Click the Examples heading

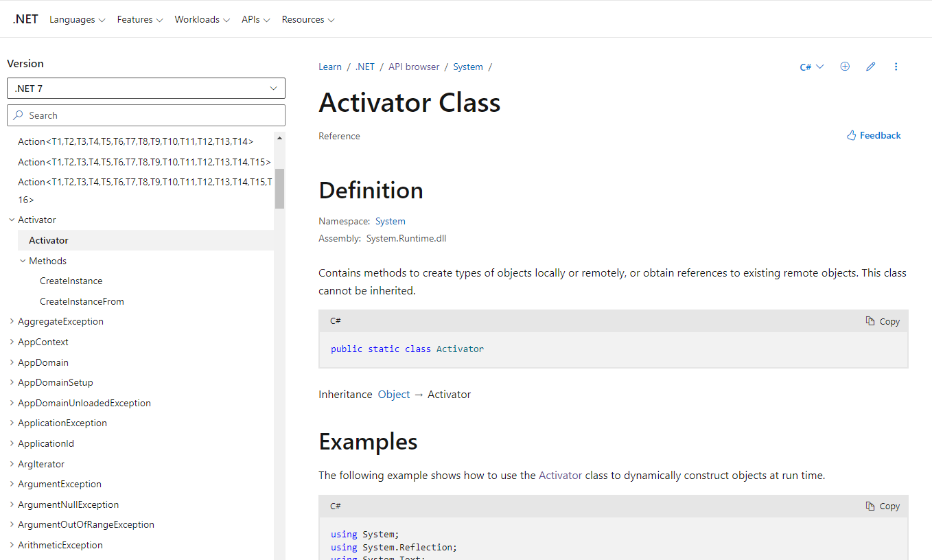click(x=368, y=441)
